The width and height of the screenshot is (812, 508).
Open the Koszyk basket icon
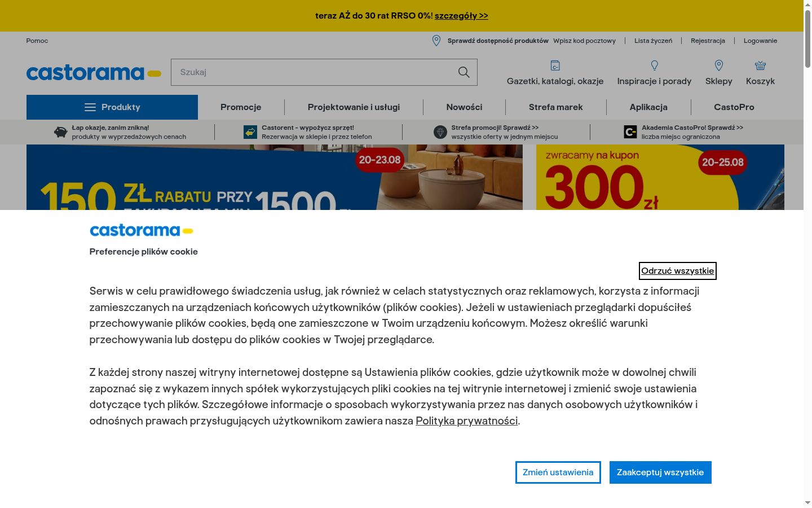tap(760, 65)
